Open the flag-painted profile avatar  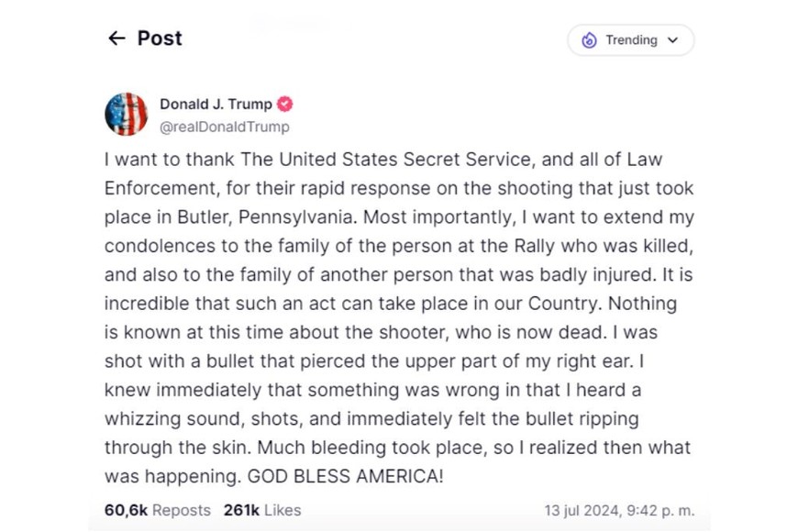[126, 115]
